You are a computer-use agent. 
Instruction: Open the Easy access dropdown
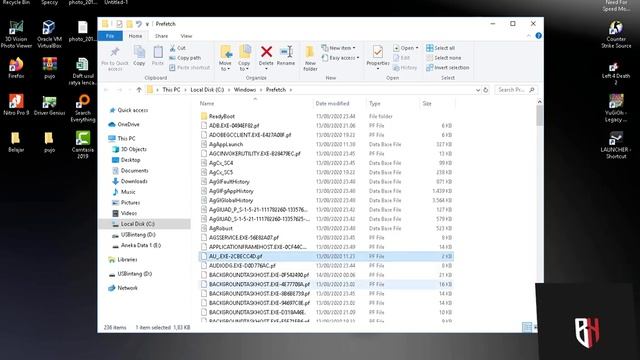click(x=341, y=58)
